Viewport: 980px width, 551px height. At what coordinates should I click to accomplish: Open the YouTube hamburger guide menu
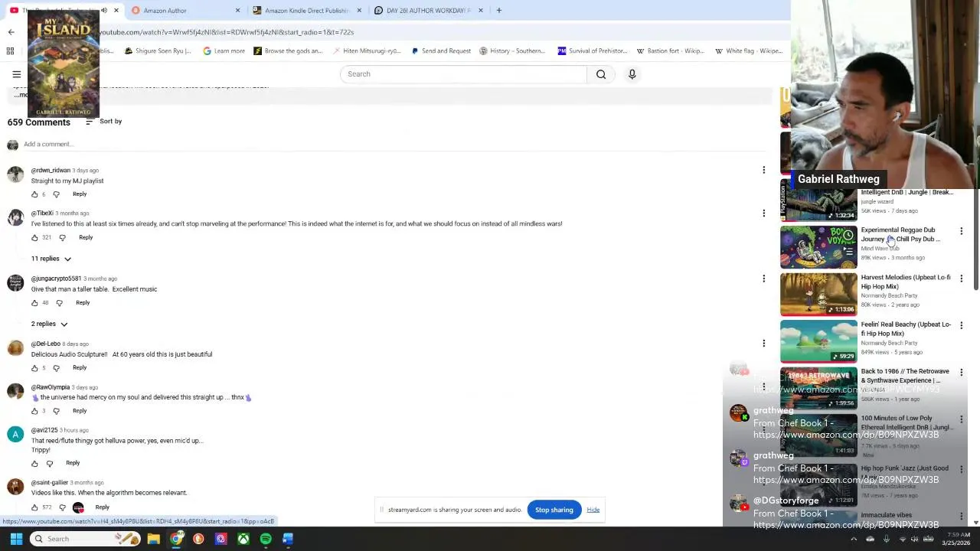16,74
